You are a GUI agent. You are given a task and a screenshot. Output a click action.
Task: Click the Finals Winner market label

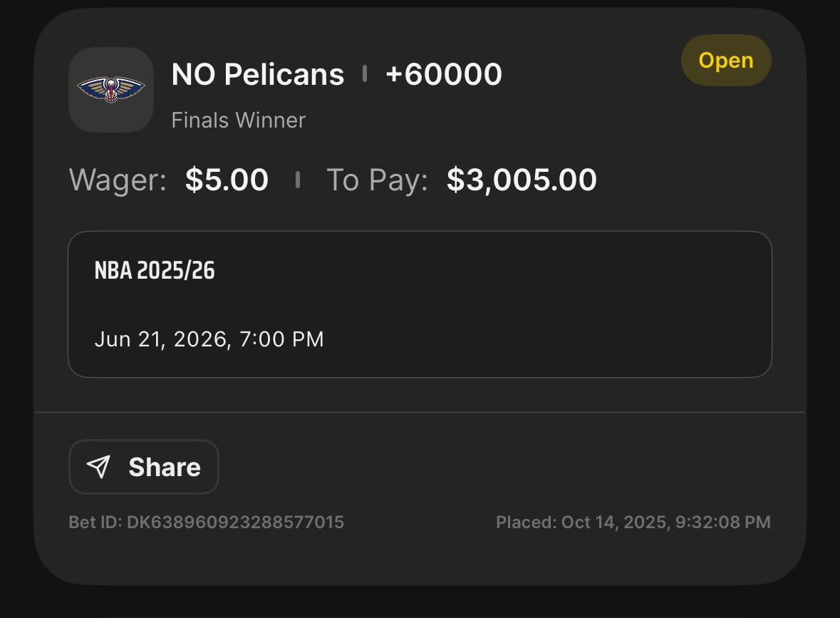(x=238, y=120)
